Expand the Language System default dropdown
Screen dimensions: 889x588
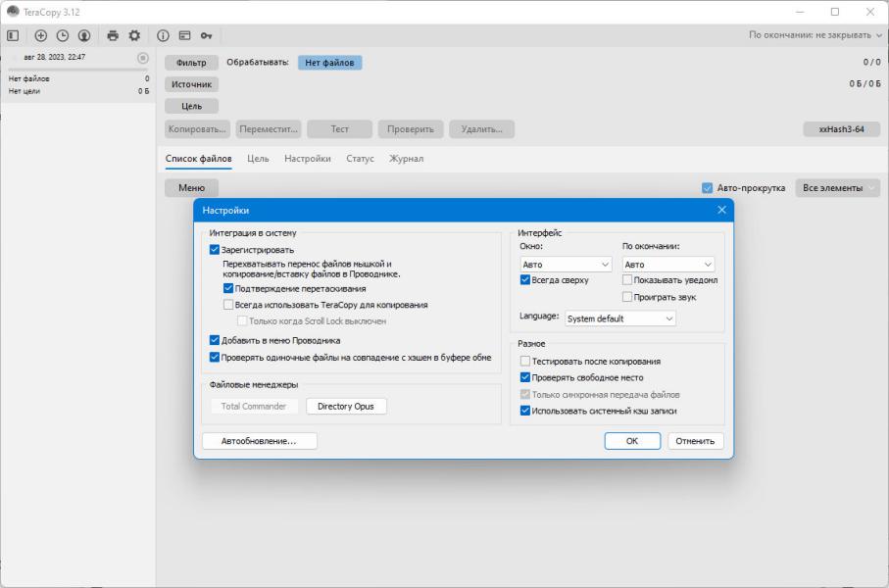[x=620, y=318]
